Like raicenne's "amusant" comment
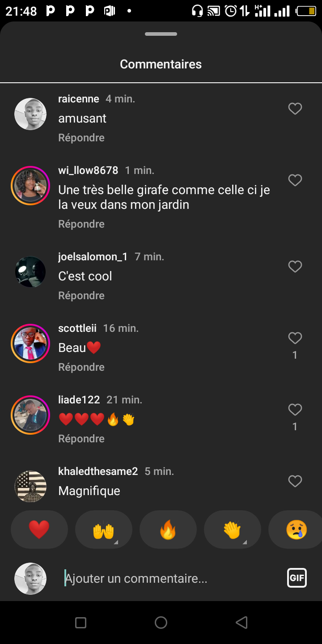This screenshot has height=644, width=322. (295, 109)
